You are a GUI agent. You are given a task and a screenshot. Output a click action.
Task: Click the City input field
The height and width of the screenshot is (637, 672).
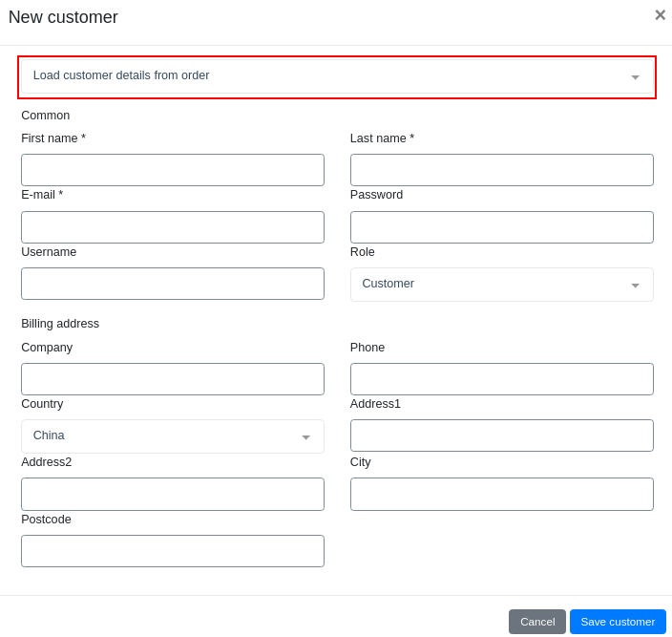coord(501,494)
